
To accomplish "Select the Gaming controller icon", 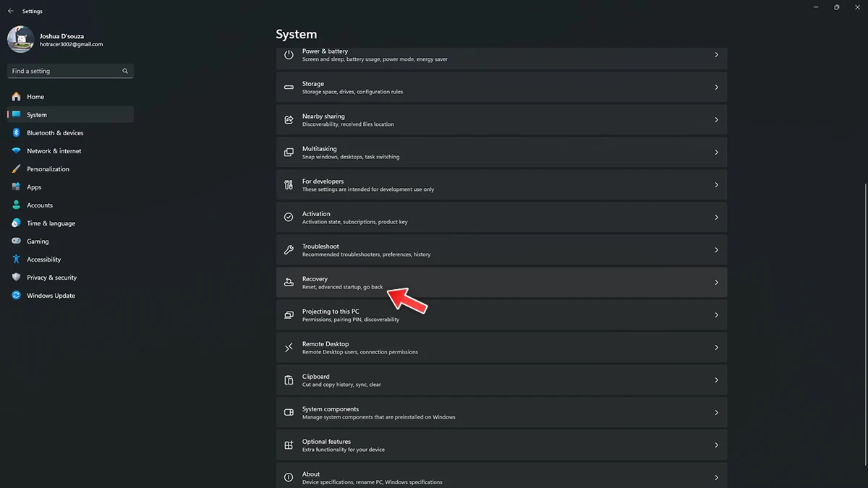I will 16,241.
